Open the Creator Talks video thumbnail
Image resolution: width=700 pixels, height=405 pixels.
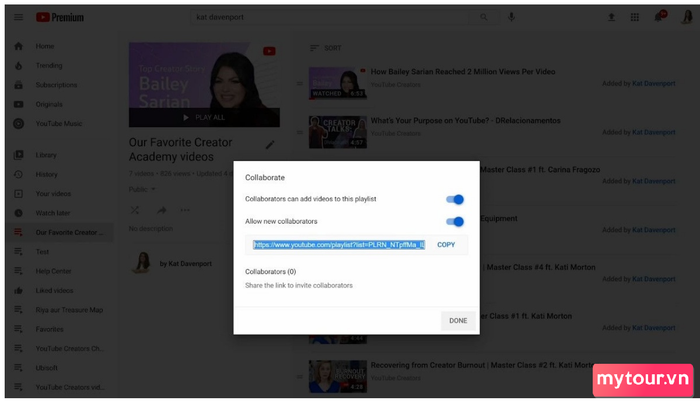[338, 132]
